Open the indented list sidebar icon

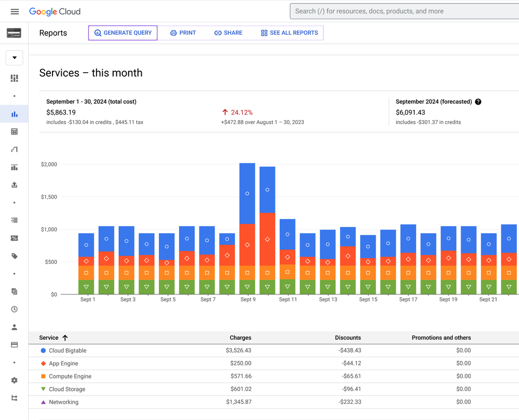click(x=14, y=220)
